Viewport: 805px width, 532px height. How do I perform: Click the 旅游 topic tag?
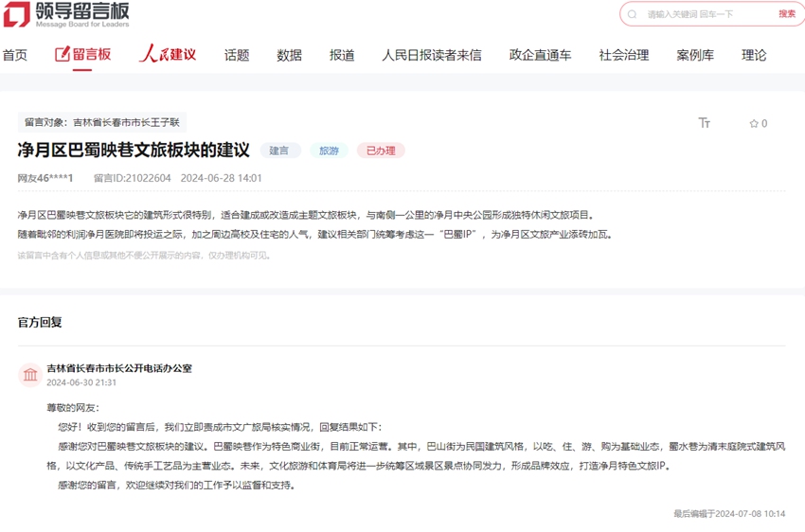coord(329,151)
